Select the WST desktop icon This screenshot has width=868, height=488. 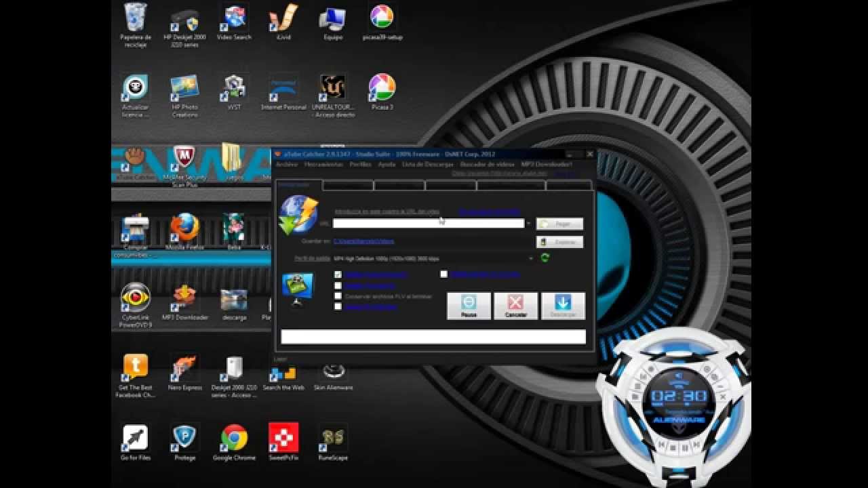234,92
